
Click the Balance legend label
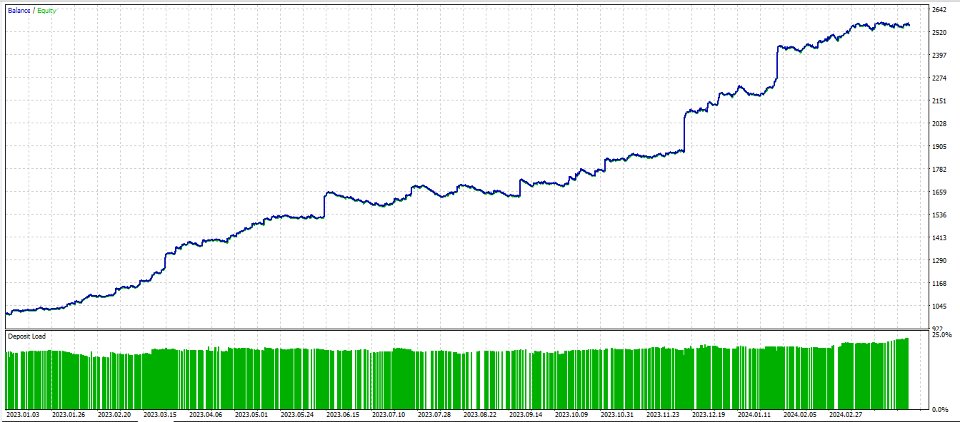[18, 11]
